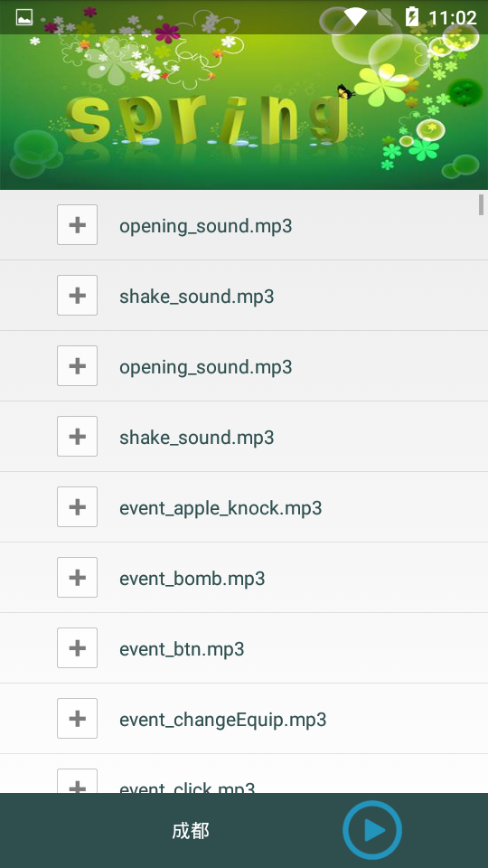488x868 pixels.
Task: Tap plus icon beside event_bomb.mp3
Action: pos(77,578)
